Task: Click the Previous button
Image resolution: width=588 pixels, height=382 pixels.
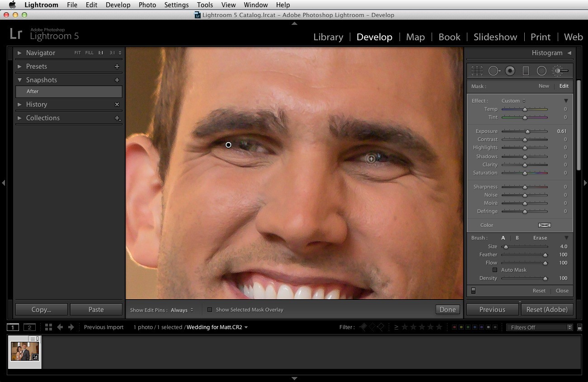Action: click(x=492, y=310)
